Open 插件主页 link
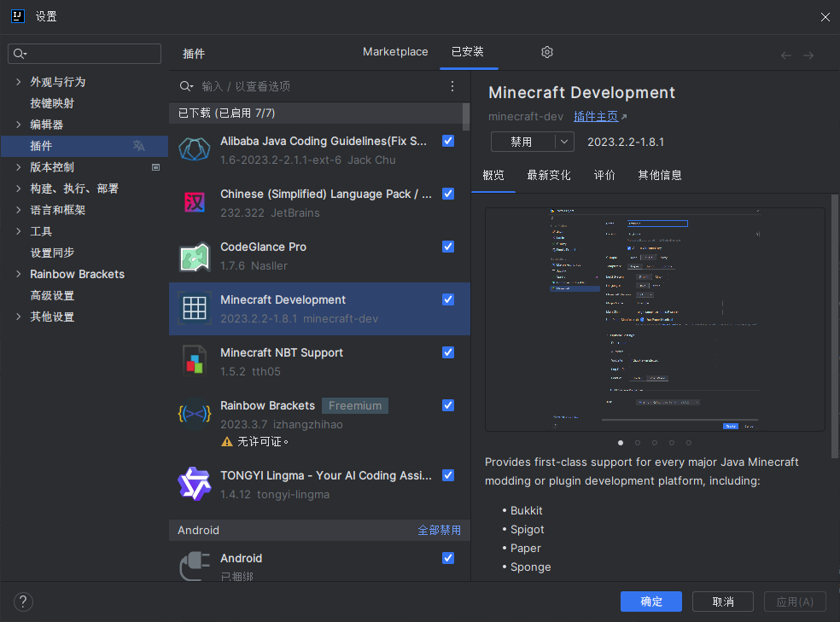The image size is (840, 622). pos(596,117)
